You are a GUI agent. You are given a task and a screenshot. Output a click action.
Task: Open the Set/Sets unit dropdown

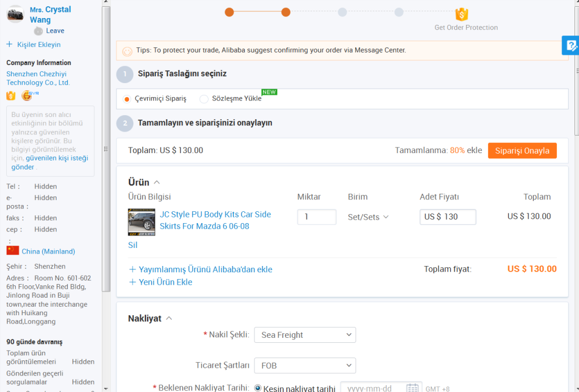click(368, 217)
